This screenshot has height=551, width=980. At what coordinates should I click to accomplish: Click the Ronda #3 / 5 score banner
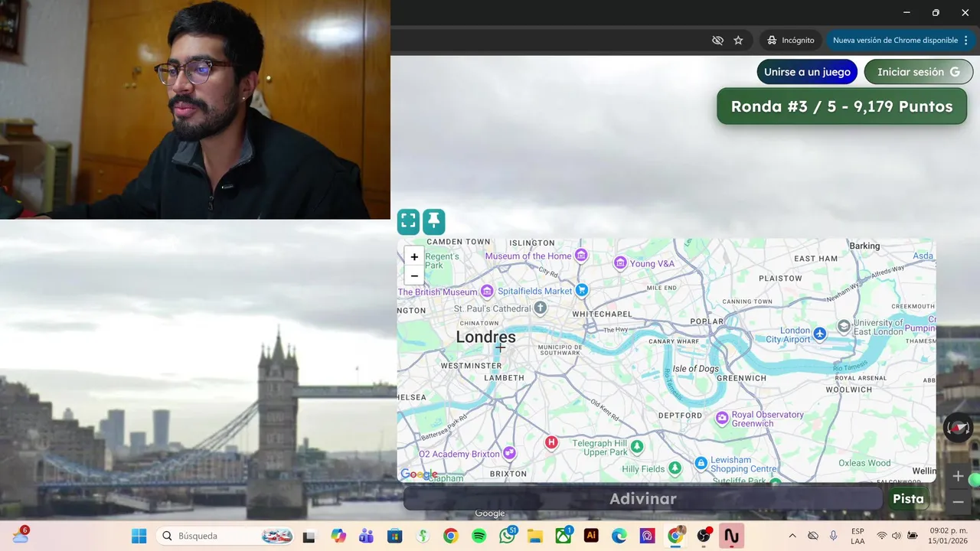(842, 106)
